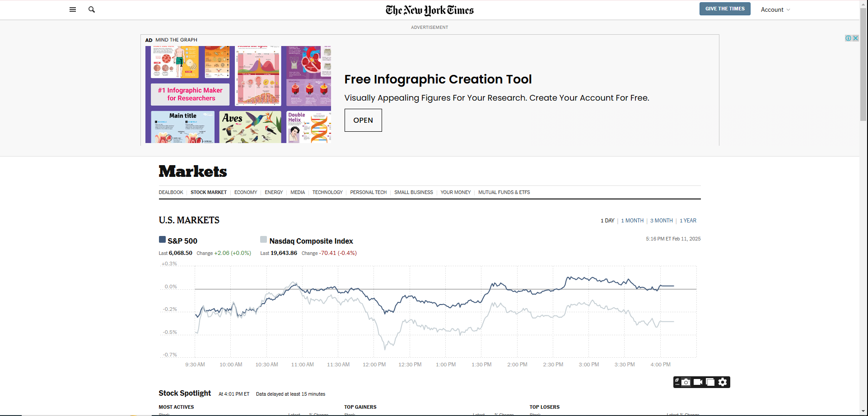Click the stacked windows icon

710,382
